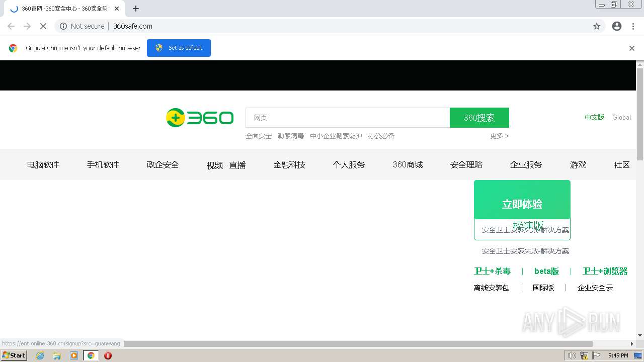The image size is (644, 362).
Task: Click the 立即体验 button
Action: point(522,200)
